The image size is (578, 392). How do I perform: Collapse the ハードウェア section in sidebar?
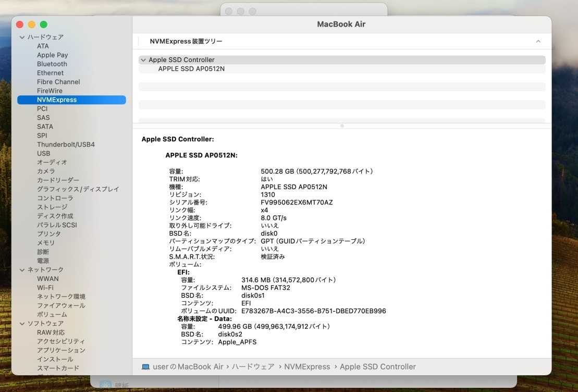(22, 37)
